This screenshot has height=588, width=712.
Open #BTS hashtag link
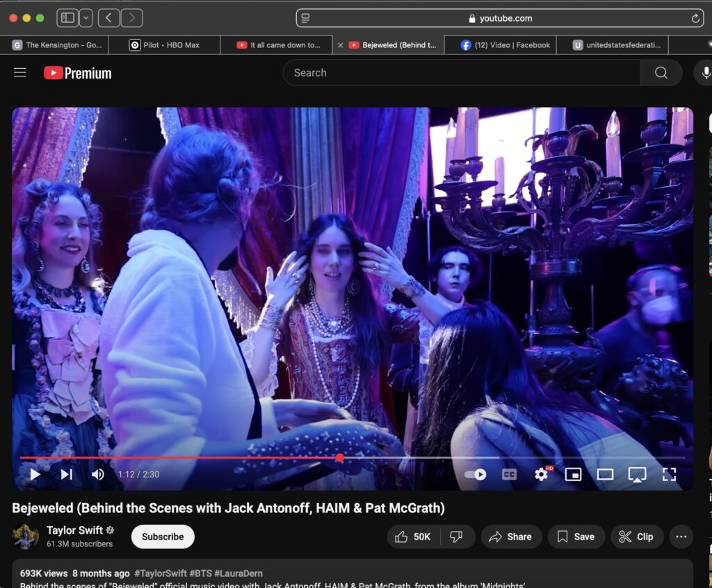[x=200, y=573]
